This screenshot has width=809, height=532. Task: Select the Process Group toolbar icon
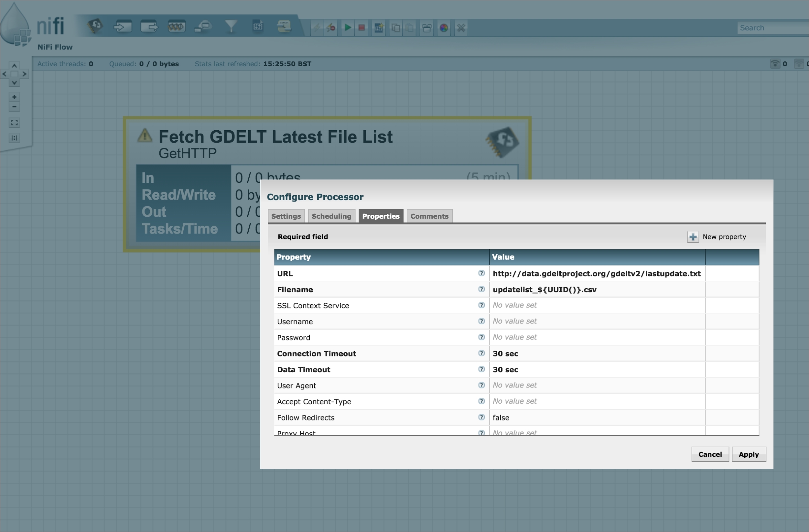pyautogui.click(x=177, y=26)
